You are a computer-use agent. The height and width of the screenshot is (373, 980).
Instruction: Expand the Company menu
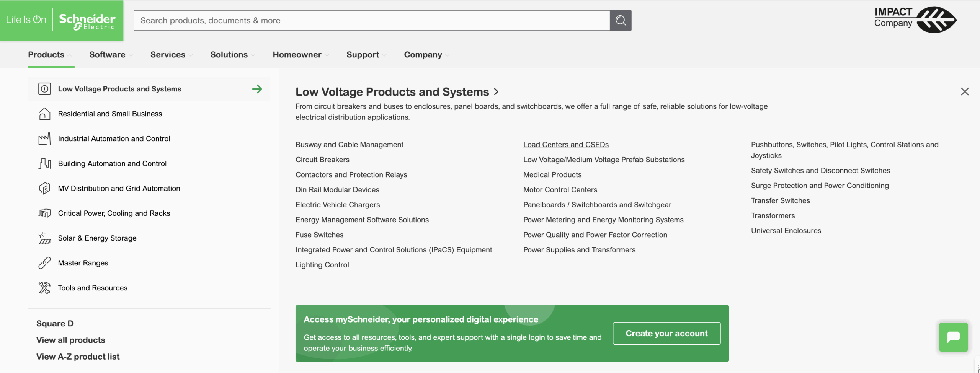pos(427,55)
